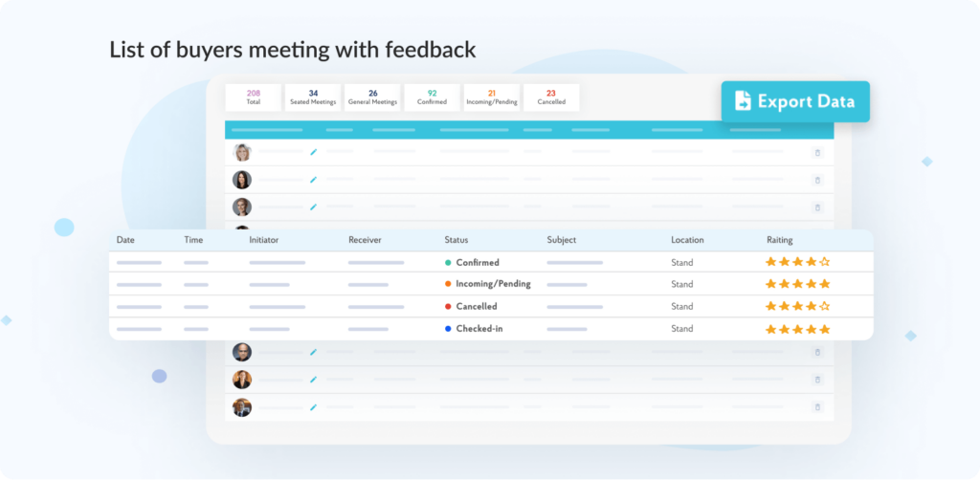This screenshot has width=980, height=480.
Task: Click the blonde woman avatar in first row
Action: tap(242, 152)
